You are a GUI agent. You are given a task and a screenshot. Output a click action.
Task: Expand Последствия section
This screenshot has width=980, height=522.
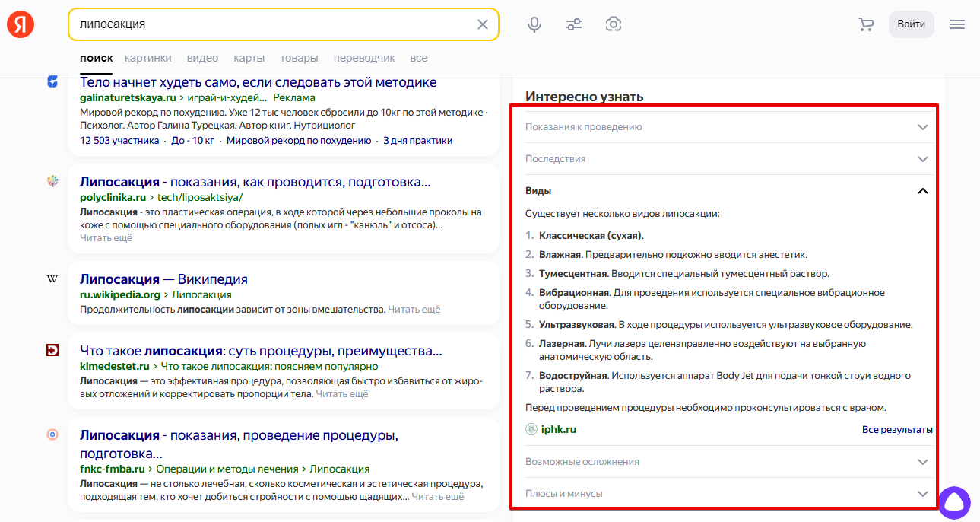click(x=728, y=159)
